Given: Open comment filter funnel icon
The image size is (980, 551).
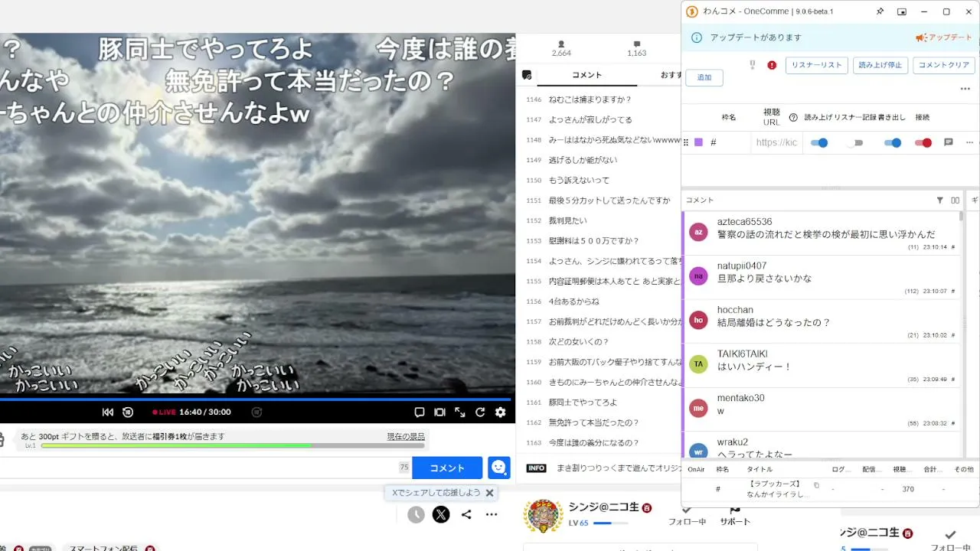Looking at the screenshot, I should click(940, 201).
